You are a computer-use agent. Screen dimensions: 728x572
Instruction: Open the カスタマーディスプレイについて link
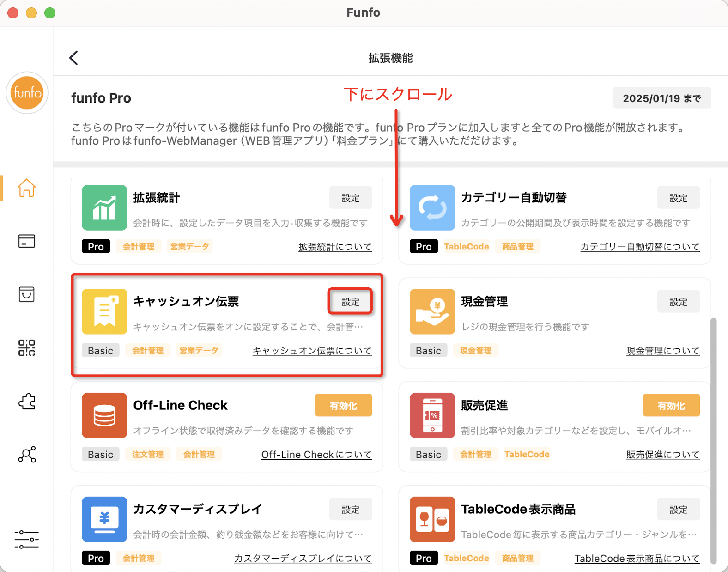click(303, 559)
